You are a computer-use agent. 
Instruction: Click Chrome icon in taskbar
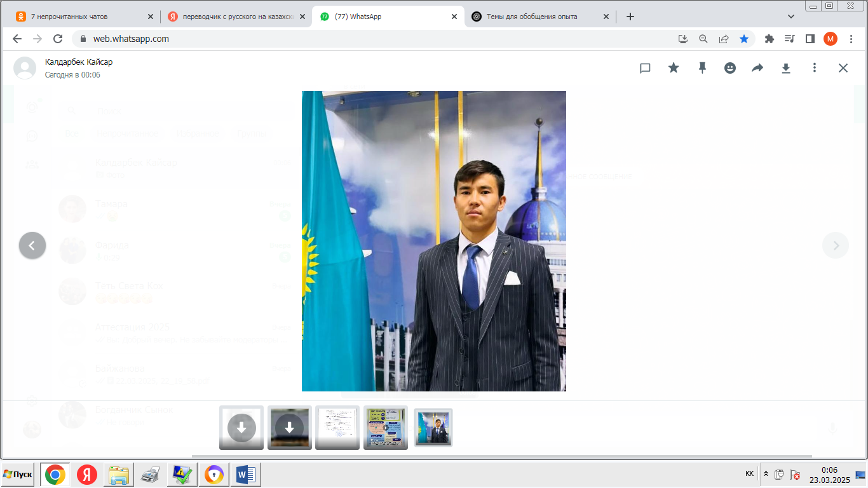[x=55, y=475]
